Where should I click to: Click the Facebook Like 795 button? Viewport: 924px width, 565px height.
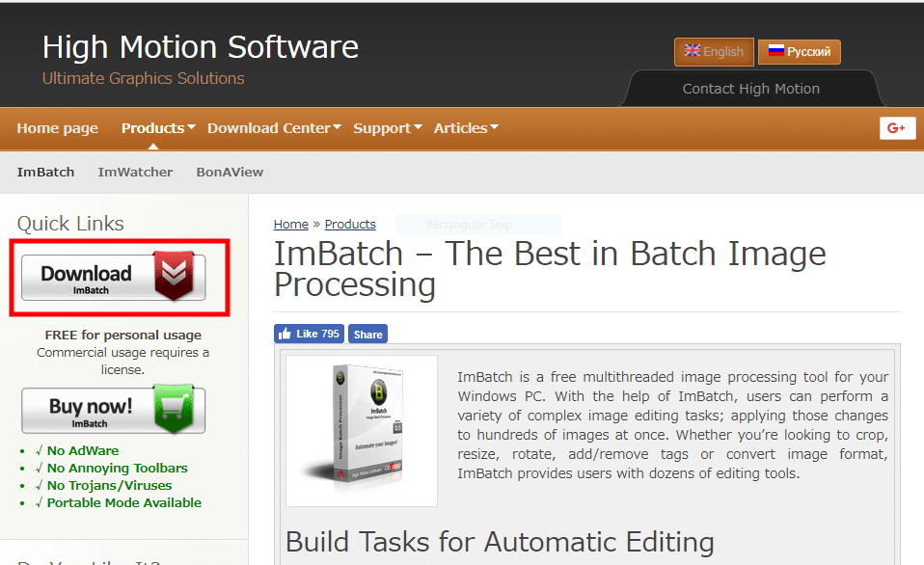point(309,334)
